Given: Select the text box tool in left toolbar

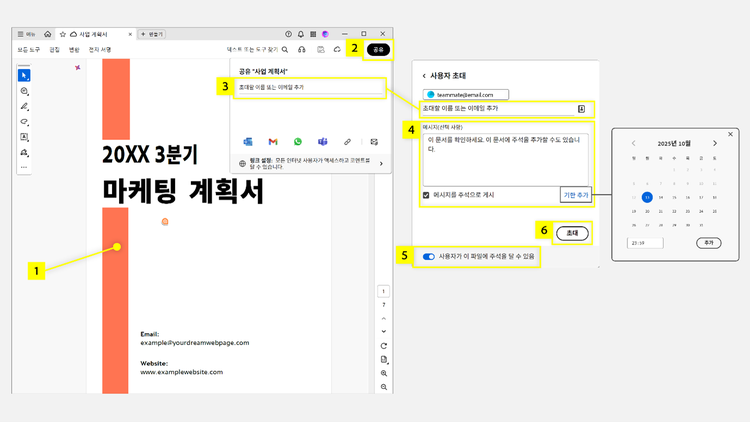Looking at the screenshot, I should coord(24,137).
